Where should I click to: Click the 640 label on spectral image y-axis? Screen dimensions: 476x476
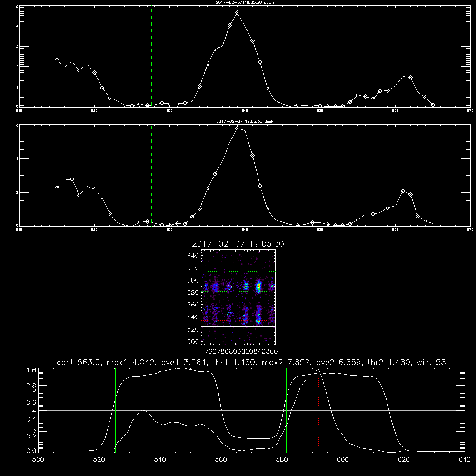coord(193,256)
